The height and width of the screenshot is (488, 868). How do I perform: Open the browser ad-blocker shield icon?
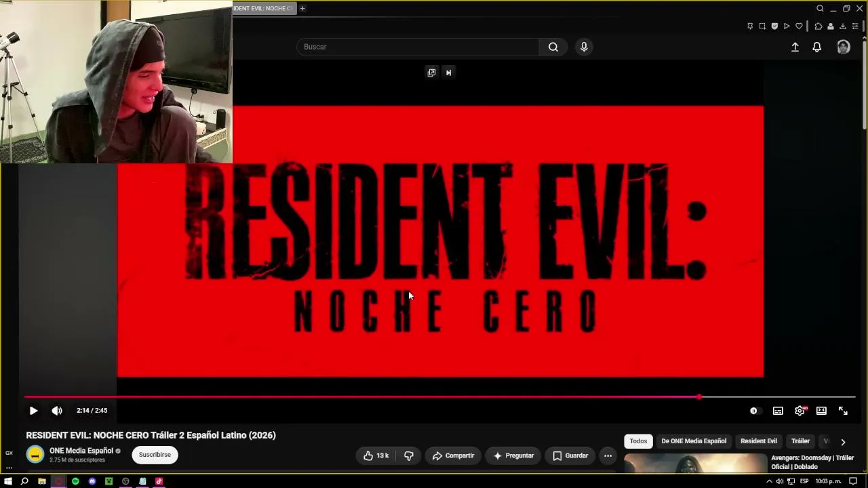click(774, 26)
